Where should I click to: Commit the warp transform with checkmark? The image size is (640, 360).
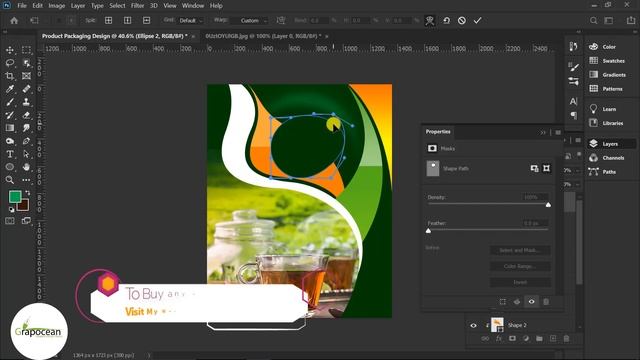[x=478, y=20]
